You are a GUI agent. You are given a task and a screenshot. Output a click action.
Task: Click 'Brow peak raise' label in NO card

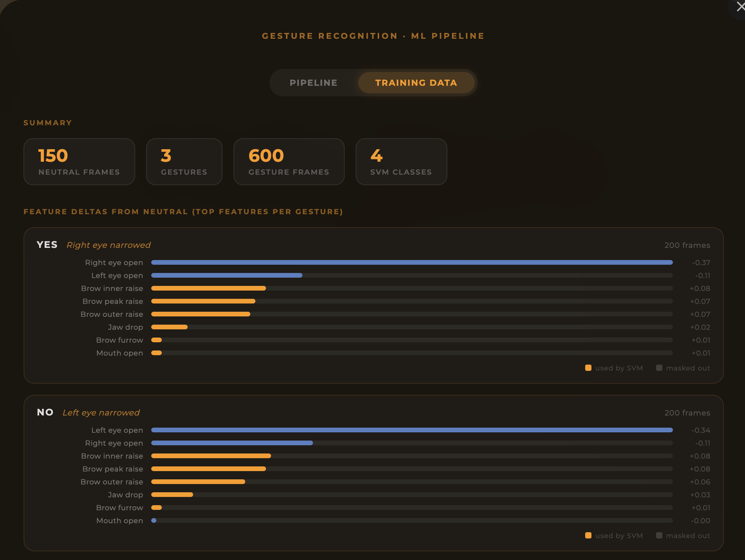(x=113, y=469)
